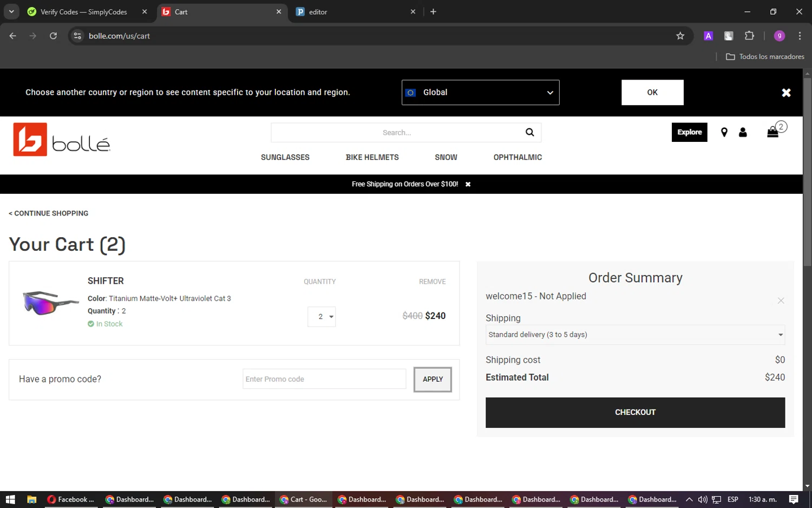
Task: Open the BIKE HELMETS menu
Action: pos(372,158)
